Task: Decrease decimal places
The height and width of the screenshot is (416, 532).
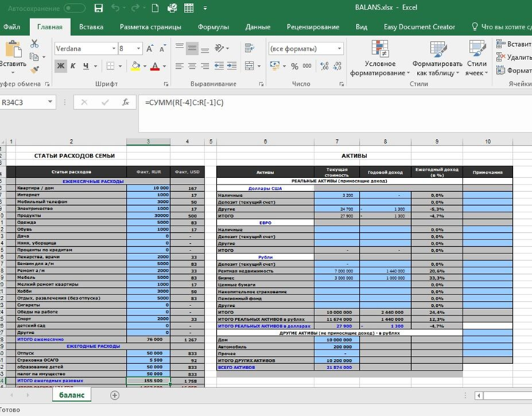Action: coord(337,66)
